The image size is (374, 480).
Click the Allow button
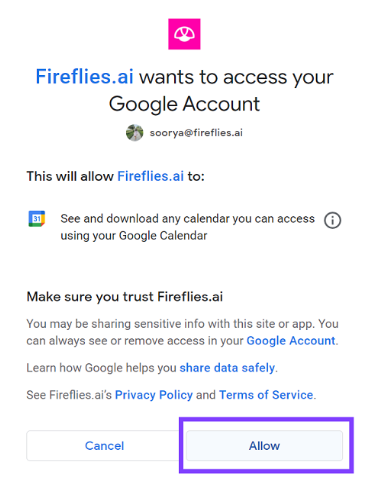click(264, 446)
